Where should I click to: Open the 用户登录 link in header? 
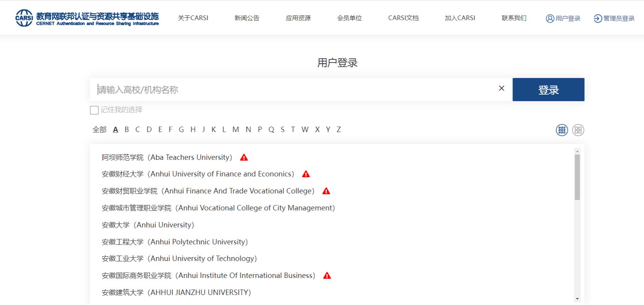coord(563,19)
